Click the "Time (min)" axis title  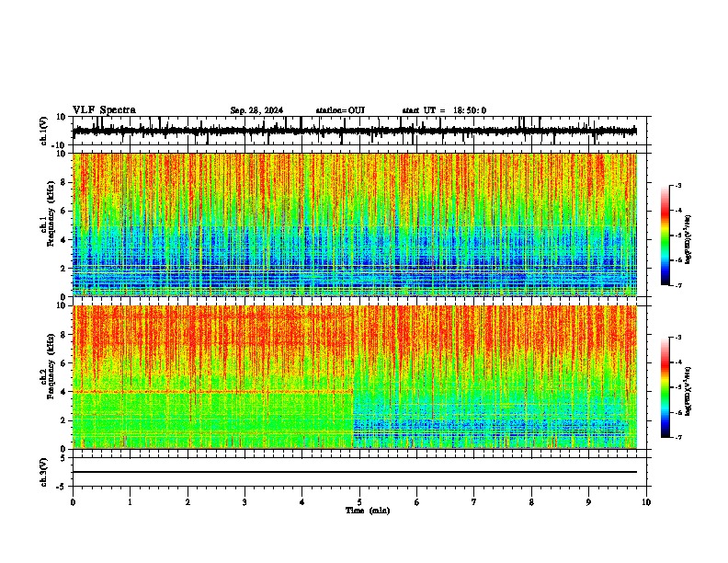[368, 511]
